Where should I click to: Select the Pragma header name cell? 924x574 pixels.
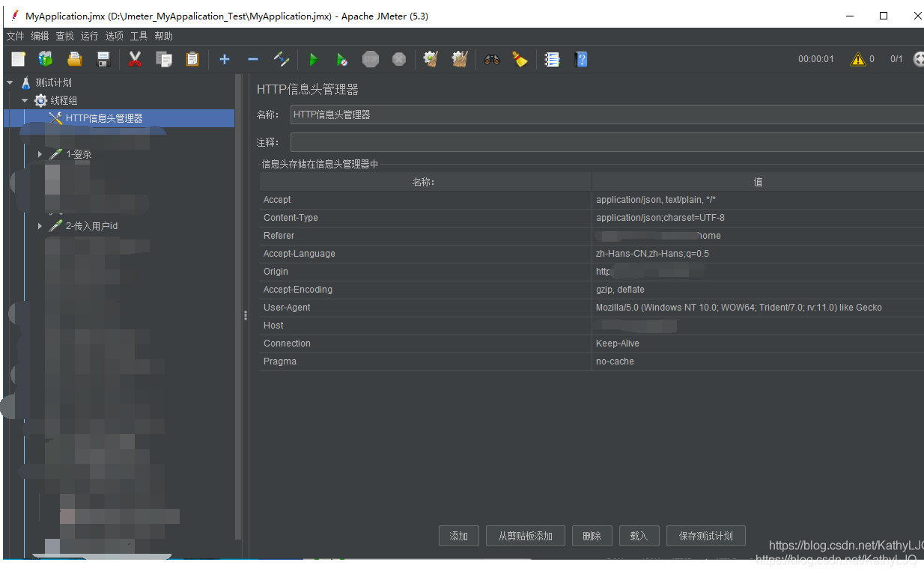coord(425,361)
